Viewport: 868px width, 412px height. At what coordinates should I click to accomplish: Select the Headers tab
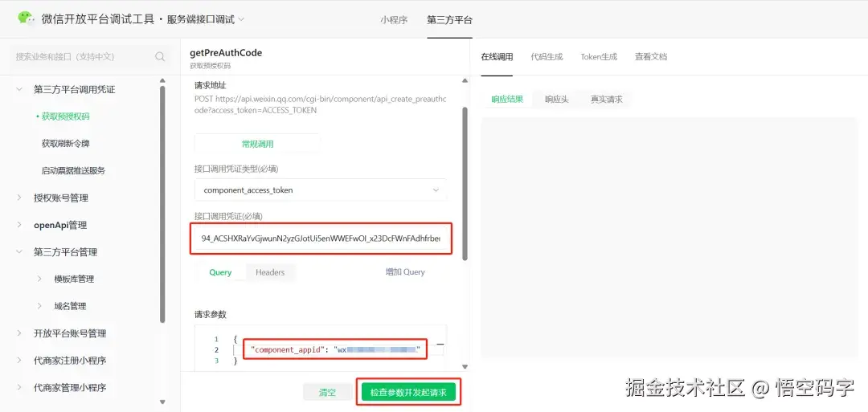pos(270,272)
